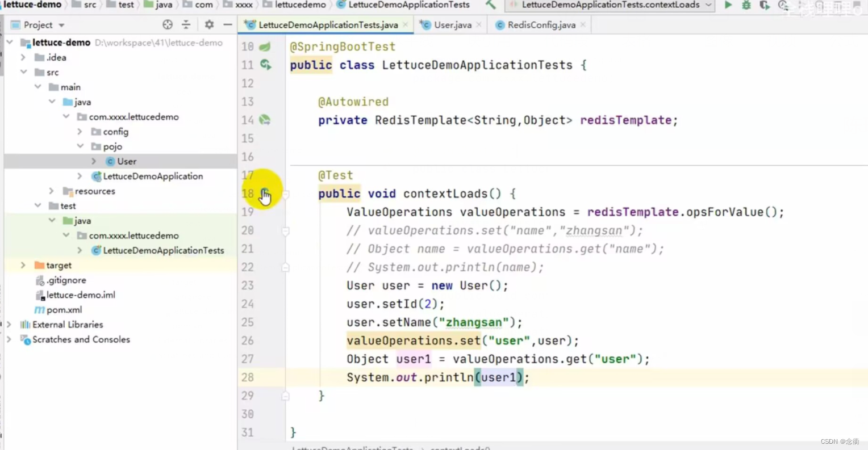Screen dimensions: 868x450
Task: Click the Spring bean leaf icon on line 14
Action: point(264,120)
